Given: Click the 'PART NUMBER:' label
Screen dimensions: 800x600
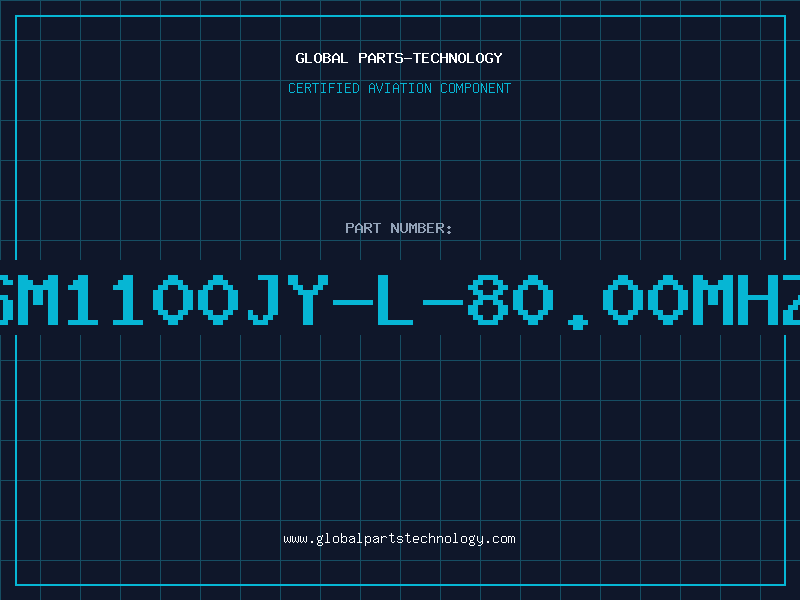Looking at the screenshot, I should click(399, 228).
